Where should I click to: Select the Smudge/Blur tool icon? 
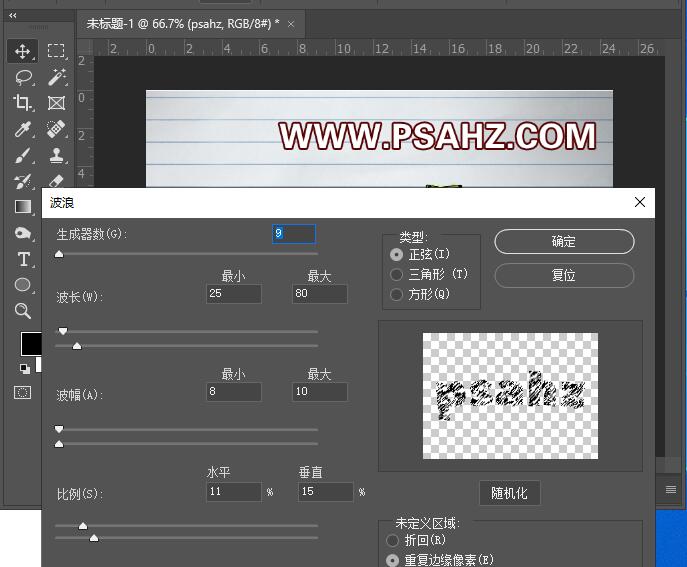pyautogui.click(x=23, y=233)
